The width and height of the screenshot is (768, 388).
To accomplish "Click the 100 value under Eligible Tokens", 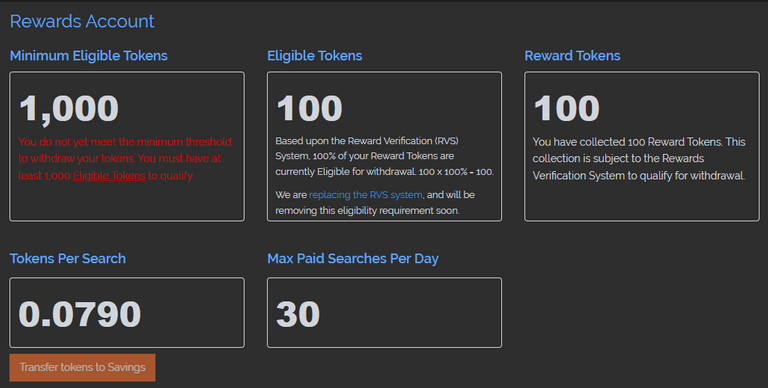I will click(x=309, y=108).
